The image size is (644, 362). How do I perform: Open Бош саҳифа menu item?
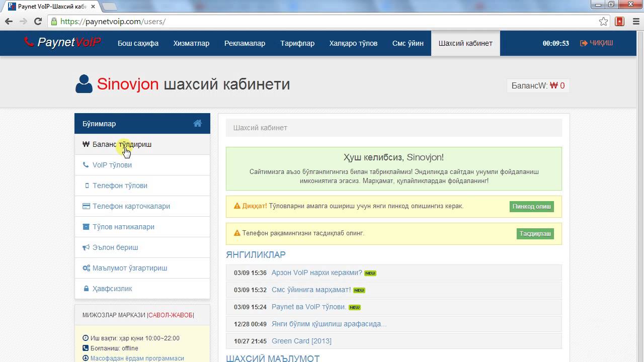[138, 43]
